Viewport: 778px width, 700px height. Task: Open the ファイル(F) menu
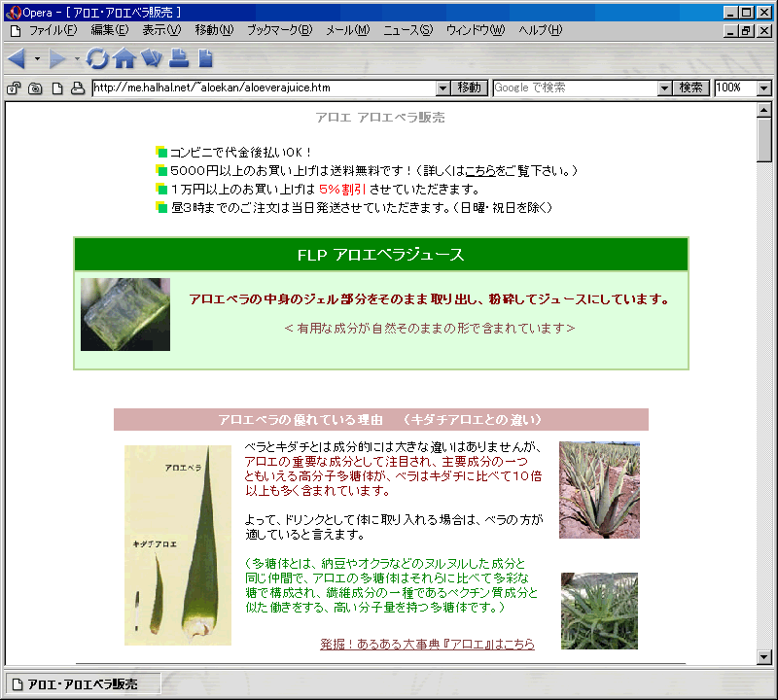click(53, 30)
